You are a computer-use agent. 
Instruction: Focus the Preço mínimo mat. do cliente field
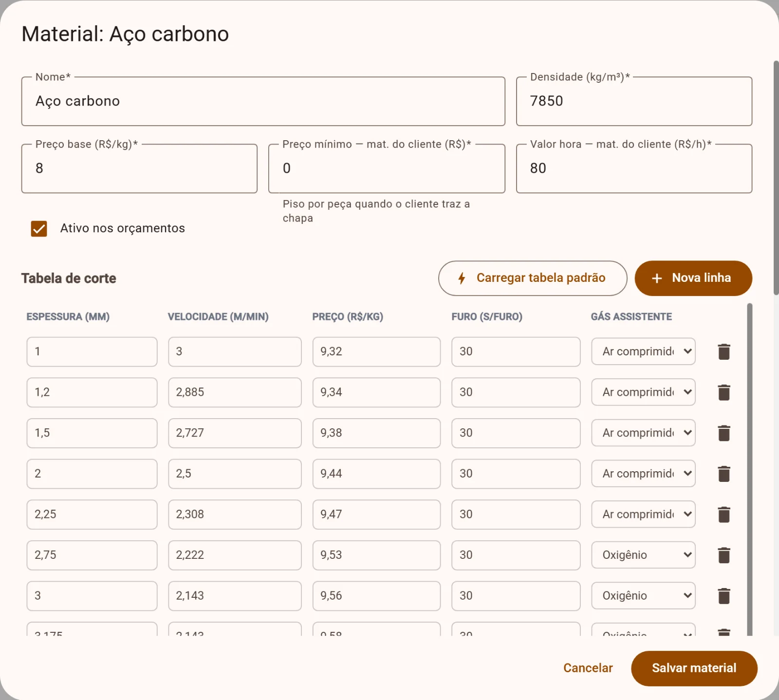pos(387,168)
